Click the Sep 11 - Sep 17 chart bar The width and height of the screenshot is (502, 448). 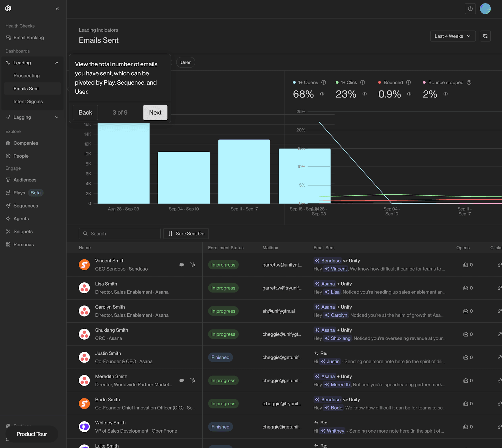tap(244, 172)
